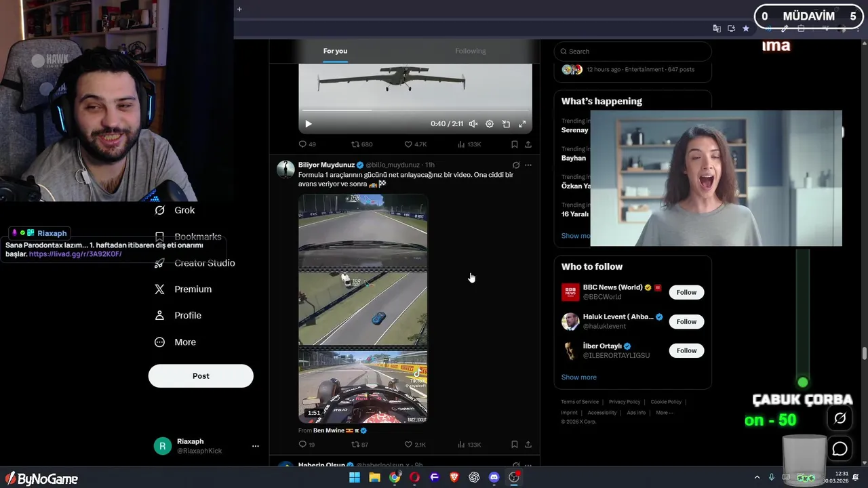Open airplane video settings gear
The width and height of the screenshot is (868, 488).
pyautogui.click(x=490, y=124)
